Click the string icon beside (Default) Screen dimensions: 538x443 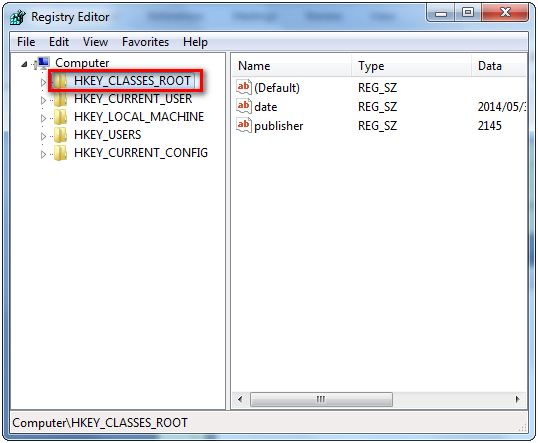click(244, 87)
